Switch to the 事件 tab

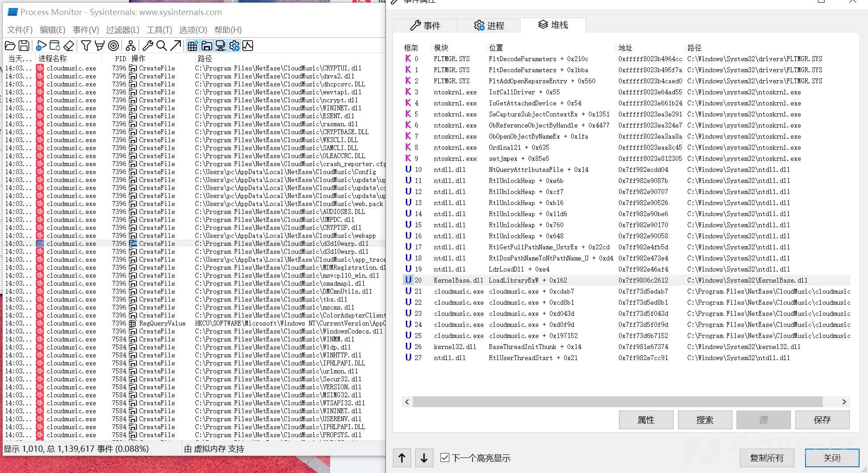(425, 25)
